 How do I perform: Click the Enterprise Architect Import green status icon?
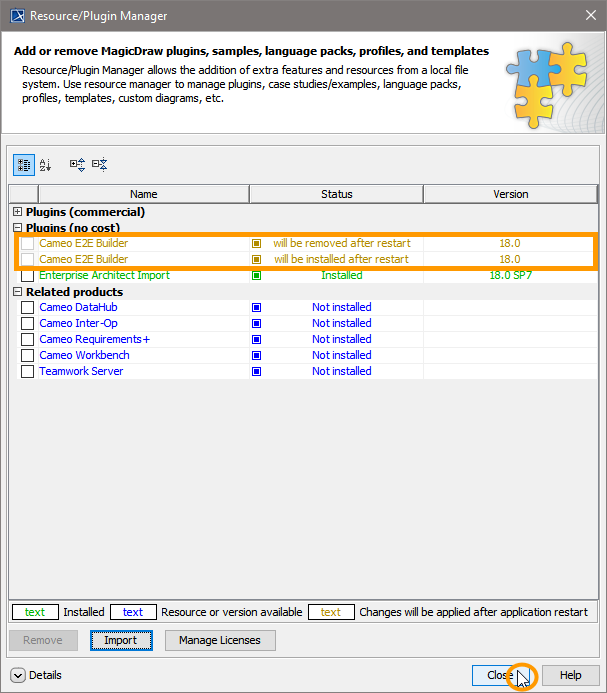coord(256,275)
